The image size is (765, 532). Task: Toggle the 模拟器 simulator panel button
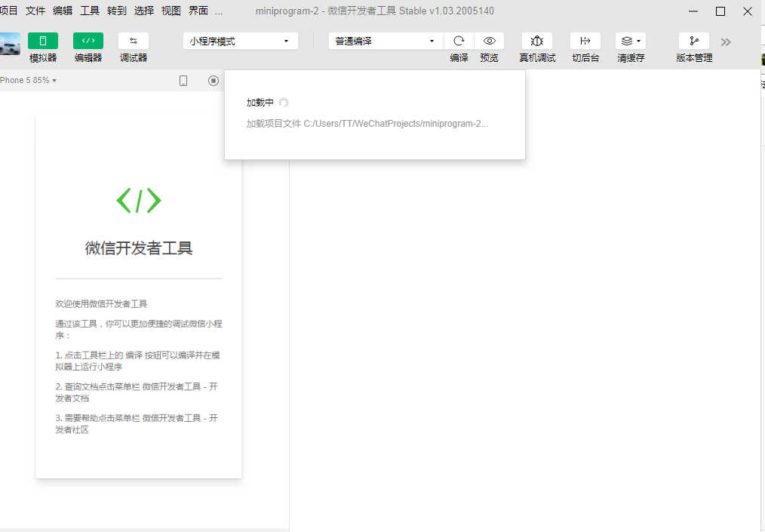43,41
